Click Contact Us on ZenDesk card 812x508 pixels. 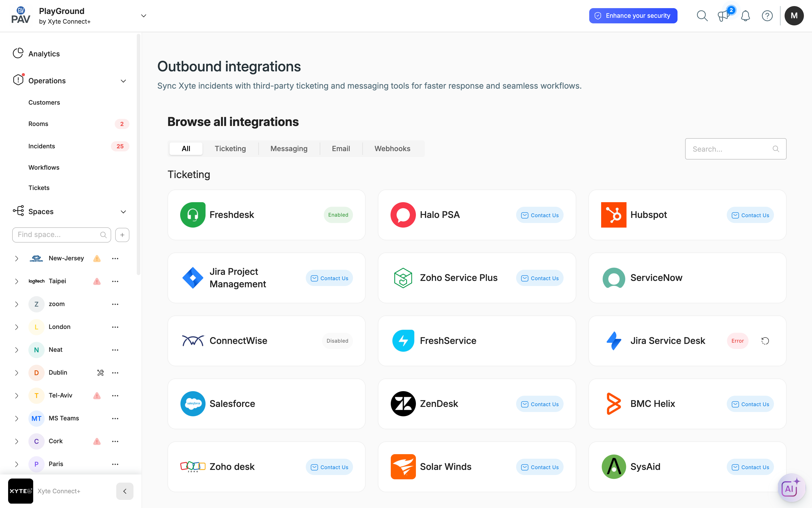(x=539, y=404)
